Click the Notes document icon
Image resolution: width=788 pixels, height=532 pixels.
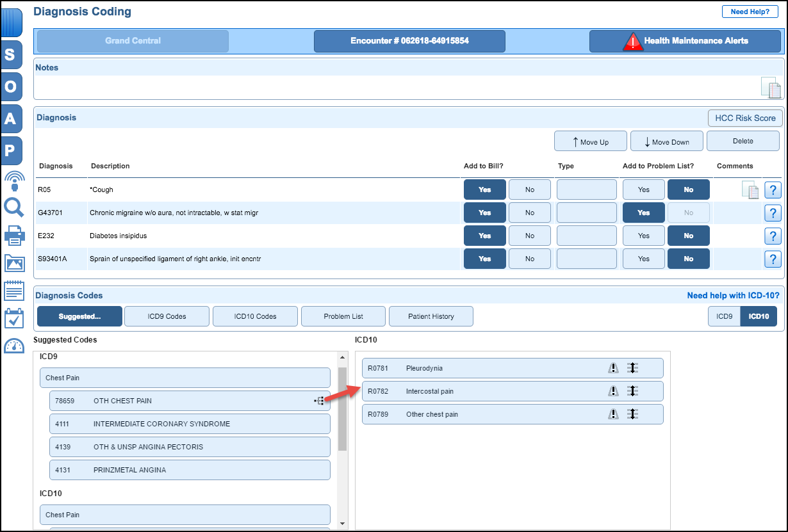(771, 88)
